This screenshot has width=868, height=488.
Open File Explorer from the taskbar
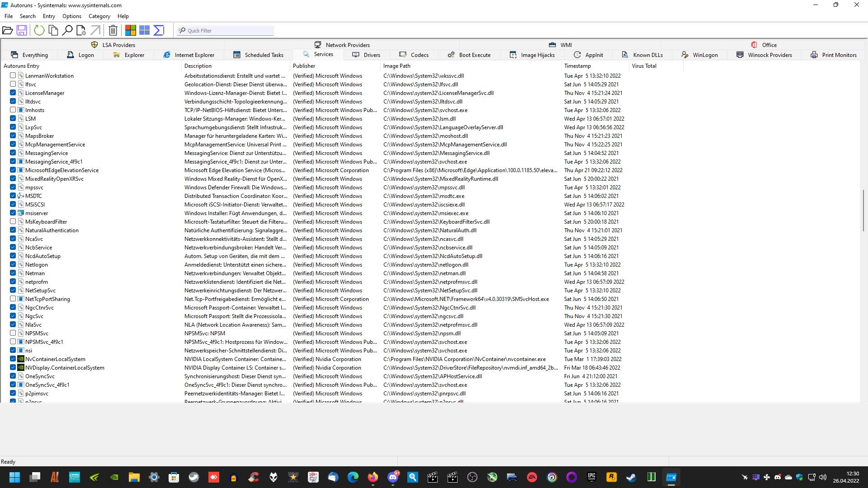(x=134, y=477)
